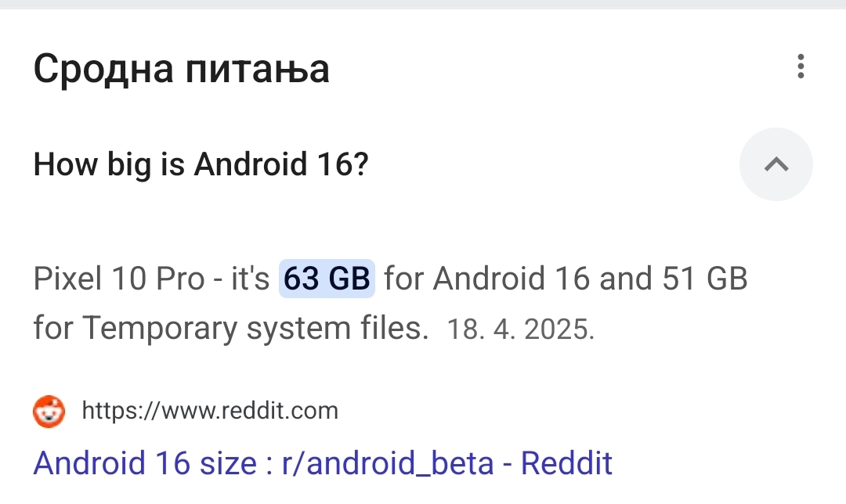The height and width of the screenshot is (504, 846).
Task: Click the date "18. 4. 2025."
Action: [x=521, y=329]
